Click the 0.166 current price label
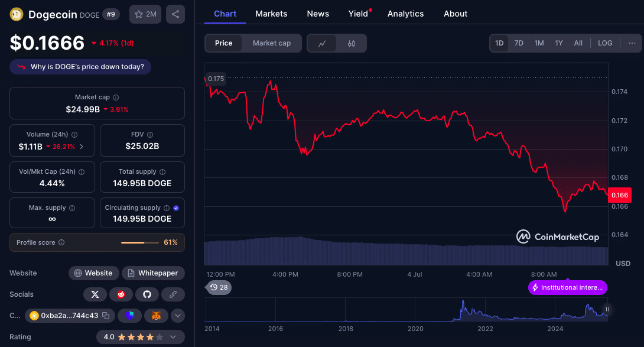Screen dimensions: 644x347 [x=620, y=195]
